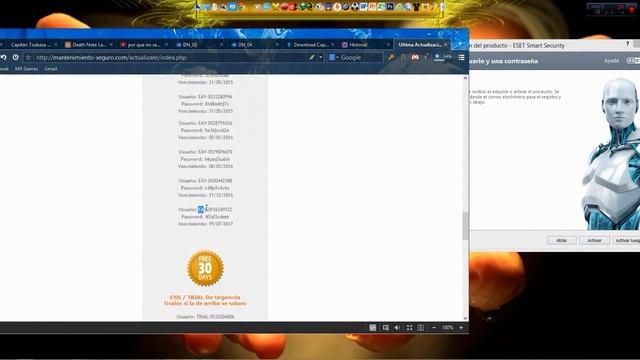Click the key icon in browser toolbar
Screen dimensions: 640x360
pos(391,58)
